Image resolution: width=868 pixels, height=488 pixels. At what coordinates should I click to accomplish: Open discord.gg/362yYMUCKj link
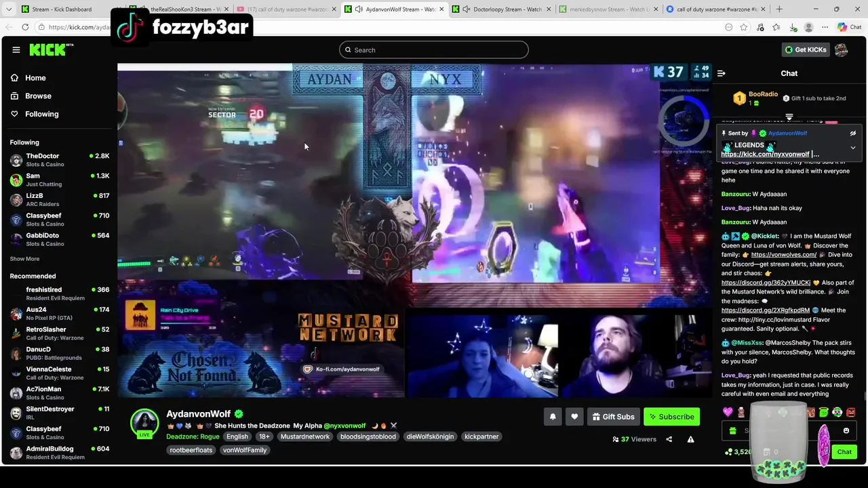click(766, 283)
